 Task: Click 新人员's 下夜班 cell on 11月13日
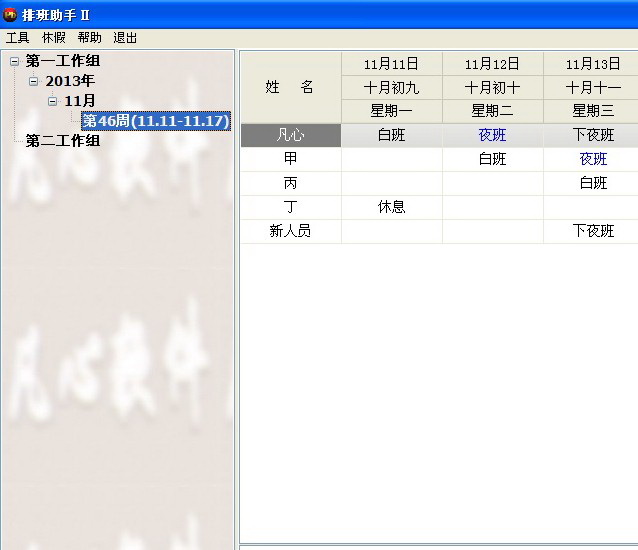click(591, 231)
